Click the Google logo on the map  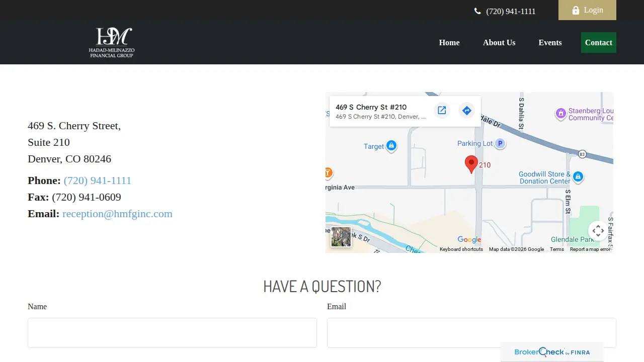469,240
